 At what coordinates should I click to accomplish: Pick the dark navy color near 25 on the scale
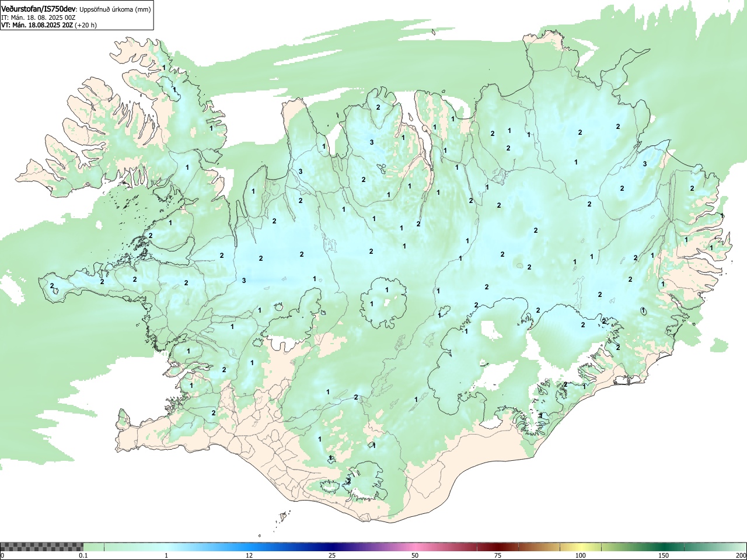(x=332, y=547)
